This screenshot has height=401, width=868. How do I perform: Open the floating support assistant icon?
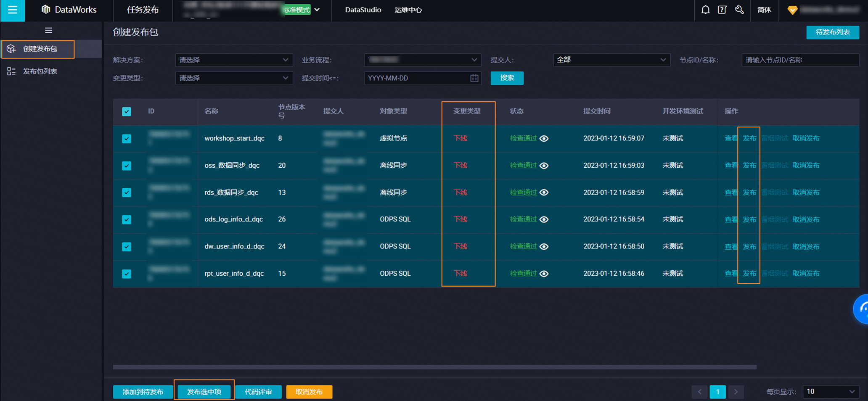(861, 309)
